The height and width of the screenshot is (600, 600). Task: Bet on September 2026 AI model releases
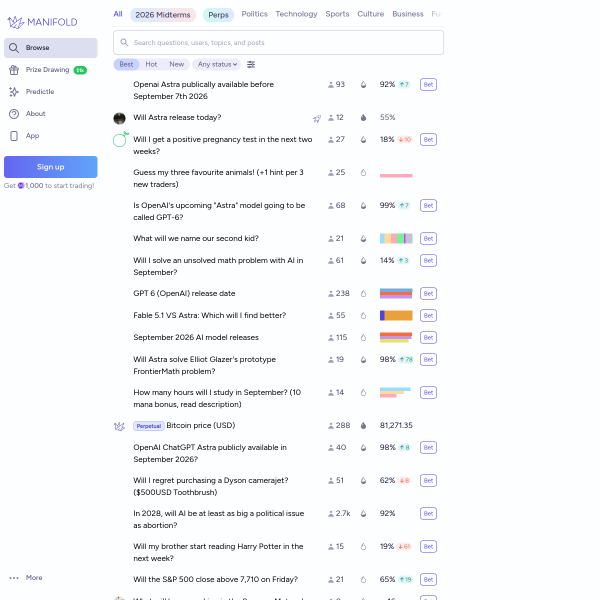point(428,338)
